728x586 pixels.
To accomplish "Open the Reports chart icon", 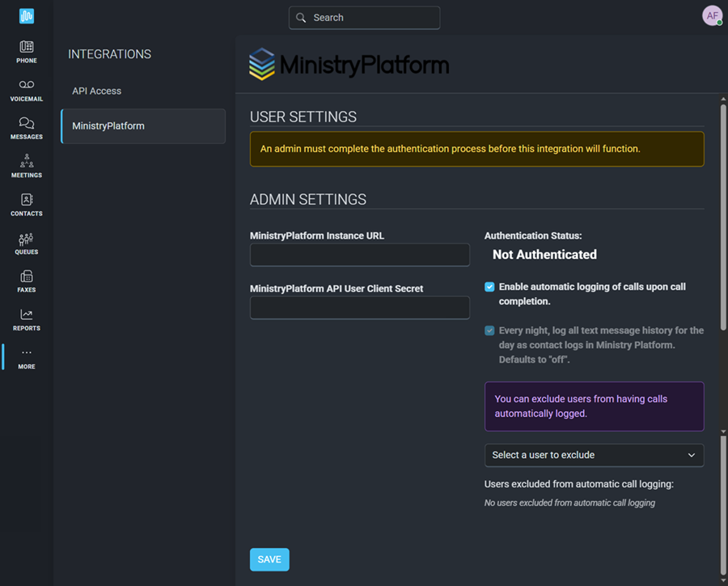I will point(27,315).
